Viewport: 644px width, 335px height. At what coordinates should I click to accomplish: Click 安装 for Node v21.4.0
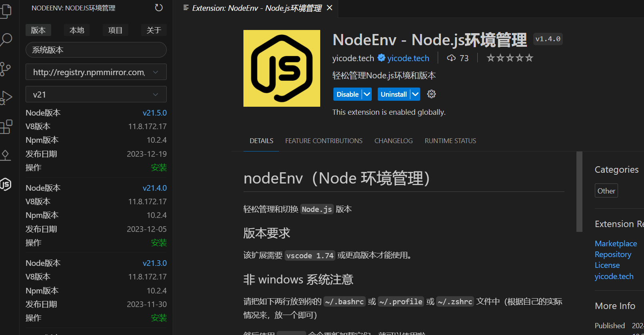click(x=159, y=243)
